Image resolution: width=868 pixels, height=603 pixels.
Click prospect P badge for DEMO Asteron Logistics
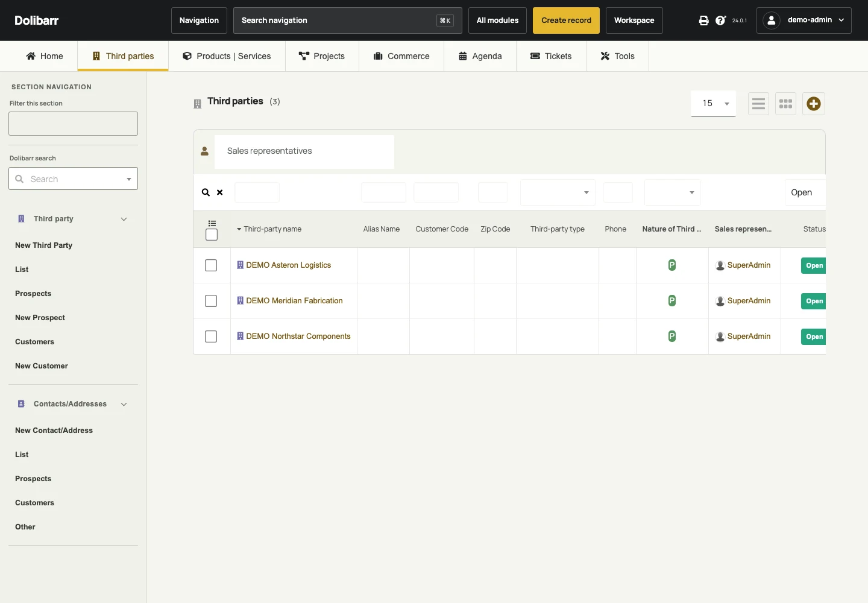(672, 265)
